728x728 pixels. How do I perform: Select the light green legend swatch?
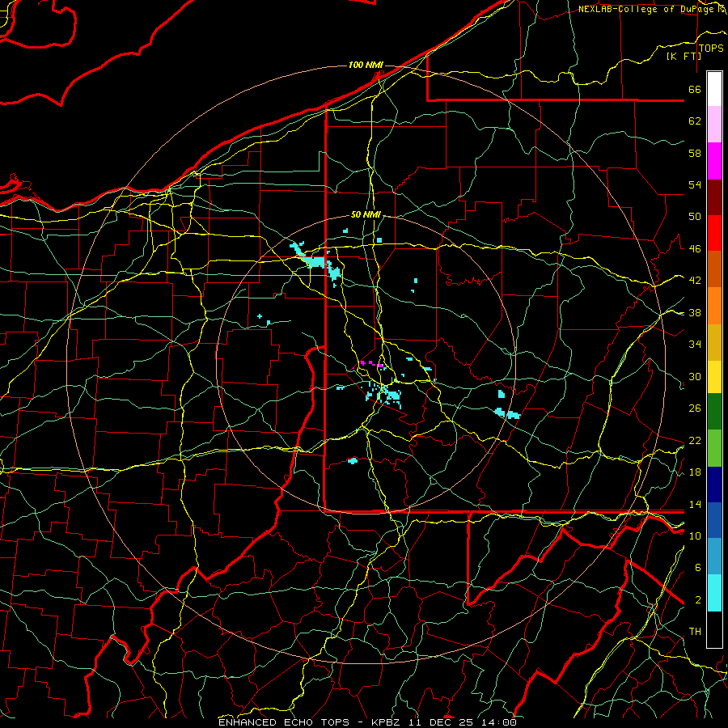[714, 448]
